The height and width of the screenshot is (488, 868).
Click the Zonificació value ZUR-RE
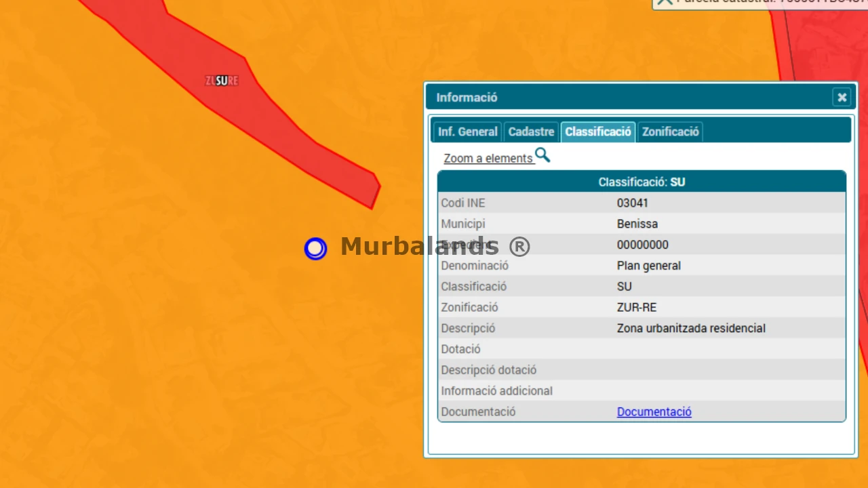pyautogui.click(x=637, y=308)
